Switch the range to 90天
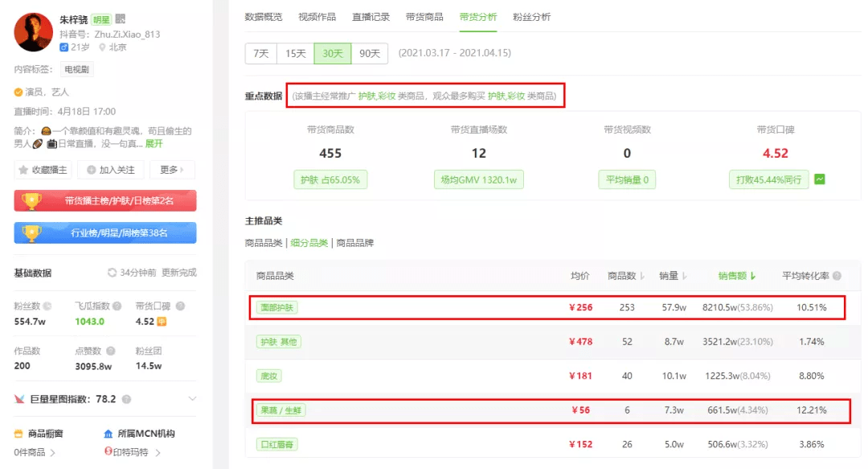The width and height of the screenshot is (868, 469). tap(370, 53)
